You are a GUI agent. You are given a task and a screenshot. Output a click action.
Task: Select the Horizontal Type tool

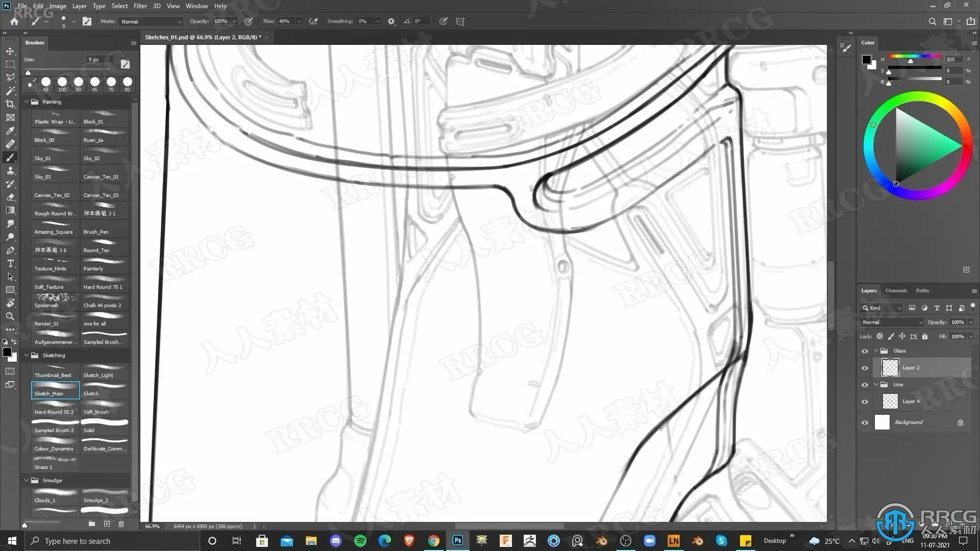(x=10, y=263)
